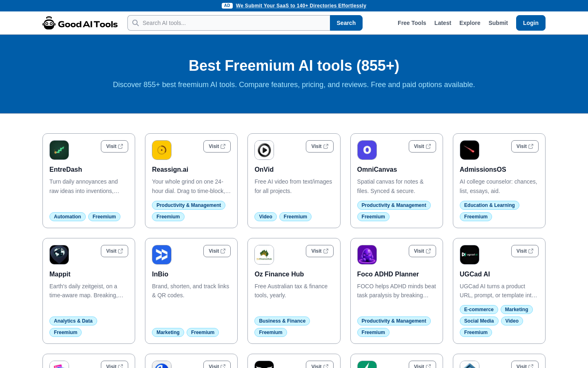The image size is (588, 368).
Task: Select Foco ADHD Planner's Productivity & Management tag
Action: [394, 321]
